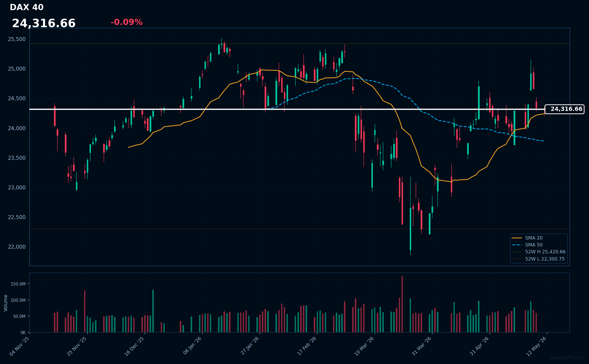Click the 23,000 y-axis label
Image resolution: width=589 pixels, height=364 pixels.
point(17,187)
